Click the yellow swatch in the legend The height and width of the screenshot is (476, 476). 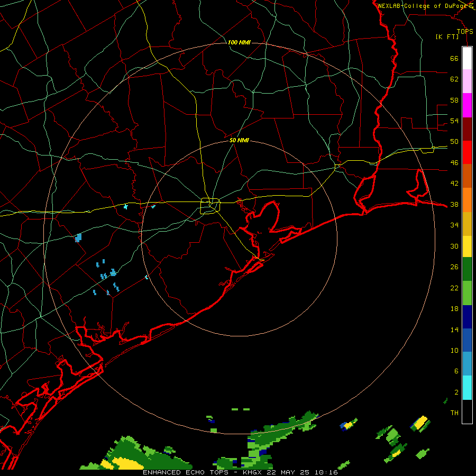pos(467,246)
